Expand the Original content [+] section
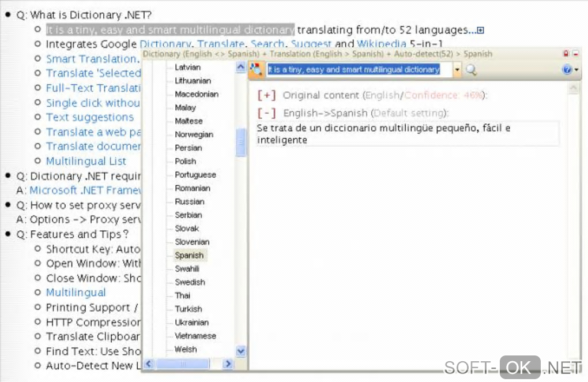Screen dimensions: 588x382 267,95
